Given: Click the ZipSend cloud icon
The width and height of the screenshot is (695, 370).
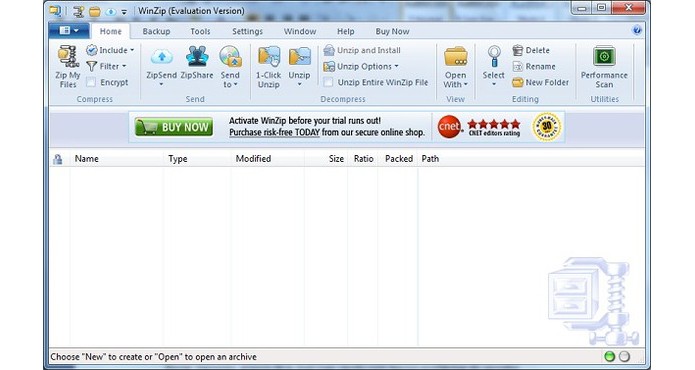Looking at the screenshot, I should pos(161,57).
